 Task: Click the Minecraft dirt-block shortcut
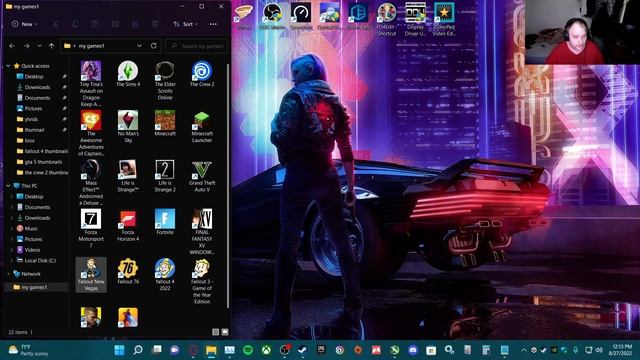pos(165,123)
